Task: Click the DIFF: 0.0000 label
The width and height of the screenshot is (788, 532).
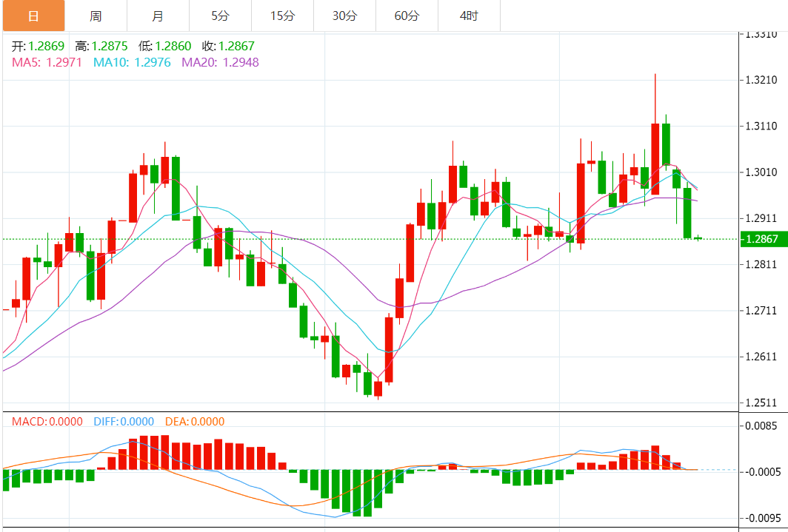Action: [124, 422]
